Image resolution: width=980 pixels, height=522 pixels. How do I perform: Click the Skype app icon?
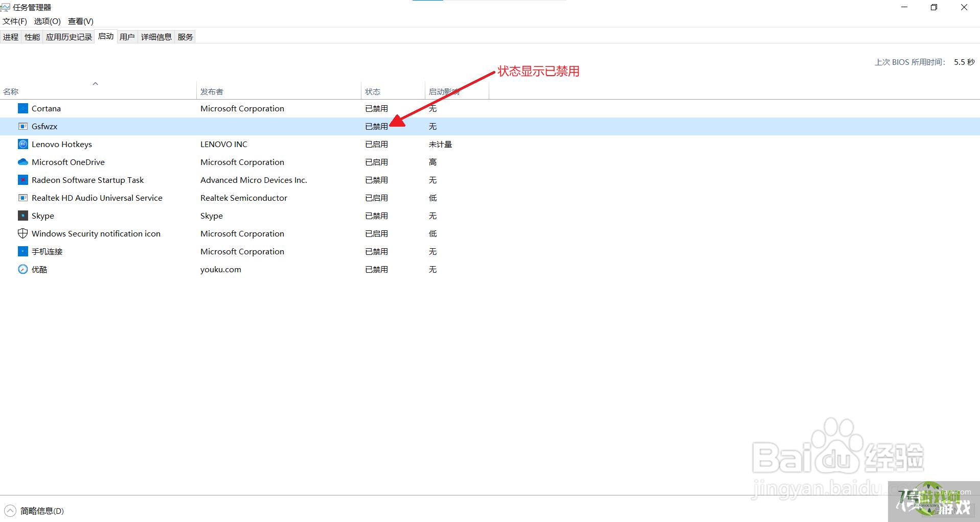(x=23, y=216)
